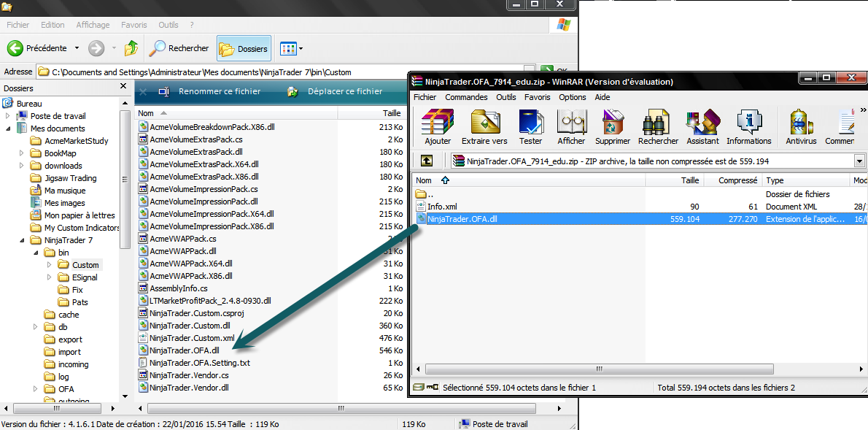Select NinjaTrader.Vendor.dll in file list

tap(190, 388)
